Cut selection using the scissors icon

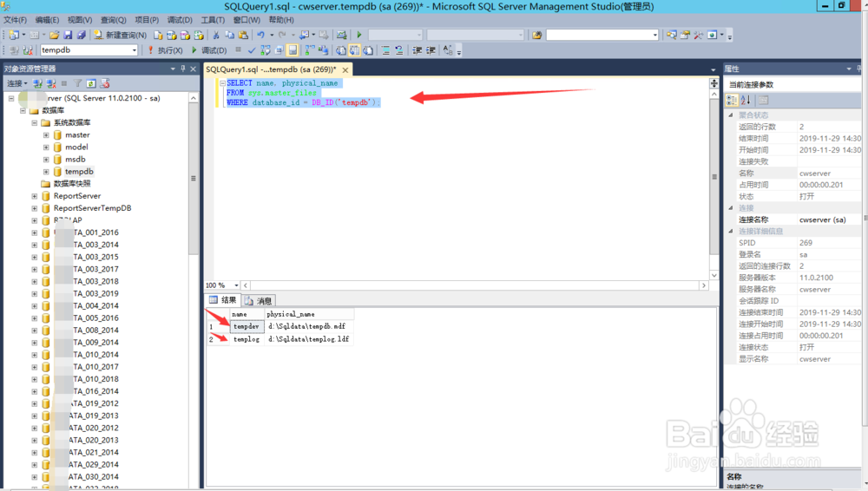coord(216,35)
